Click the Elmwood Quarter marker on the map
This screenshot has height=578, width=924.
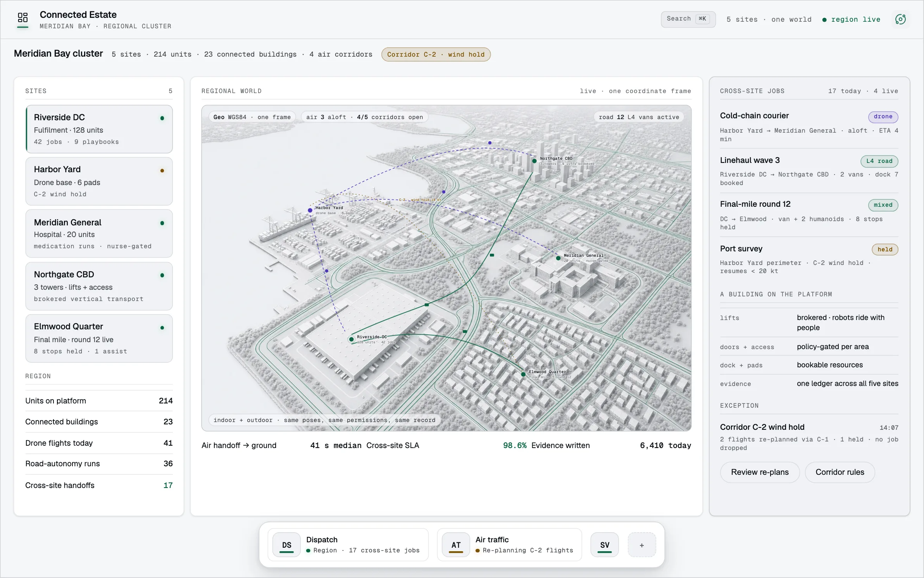click(x=523, y=374)
